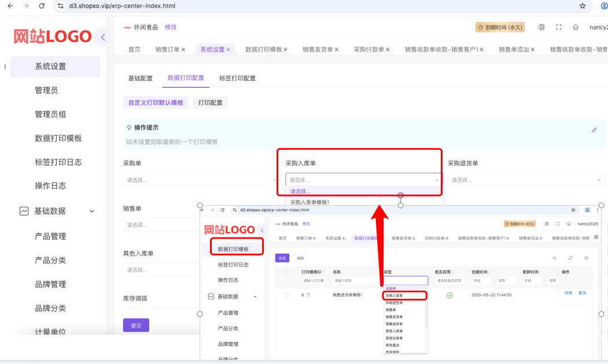Click refresh icon in inset table toolbar
The width and height of the screenshot is (608, 364).
(x=570, y=258)
